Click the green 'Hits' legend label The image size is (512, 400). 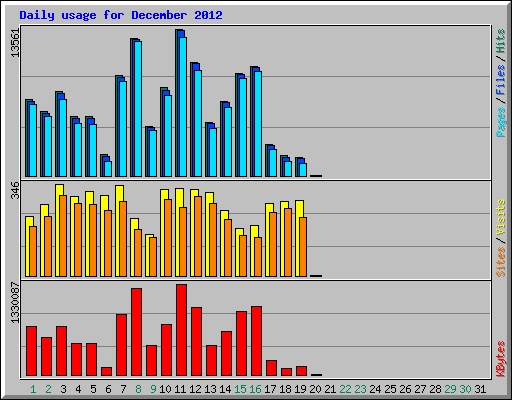pyautogui.click(x=500, y=41)
